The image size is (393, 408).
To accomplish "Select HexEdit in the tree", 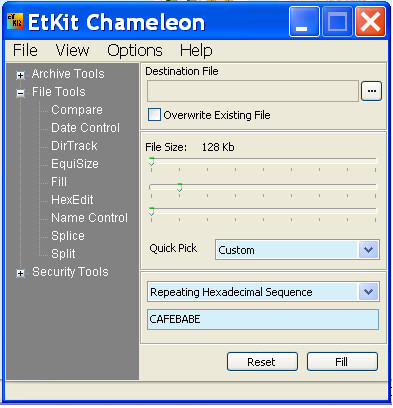I will (72, 200).
